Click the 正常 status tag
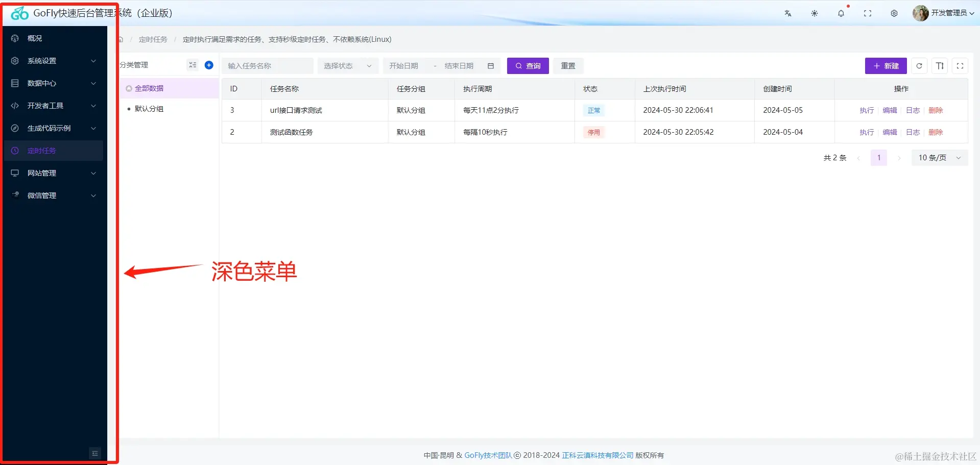 coord(594,110)
